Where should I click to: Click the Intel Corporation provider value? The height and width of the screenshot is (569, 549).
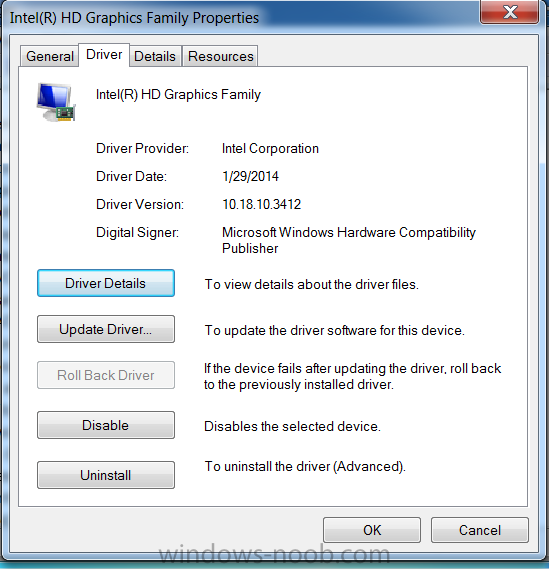(270, 148)
